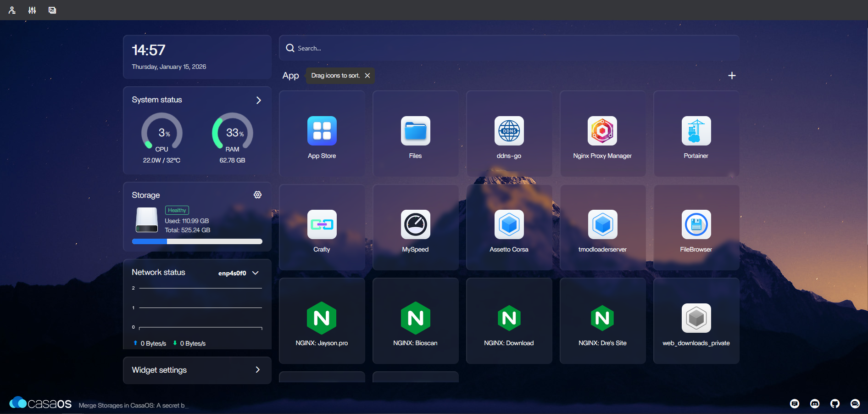Open the Crafty app tile
This screenshot has height=414, width=868.
pos(322,225)
